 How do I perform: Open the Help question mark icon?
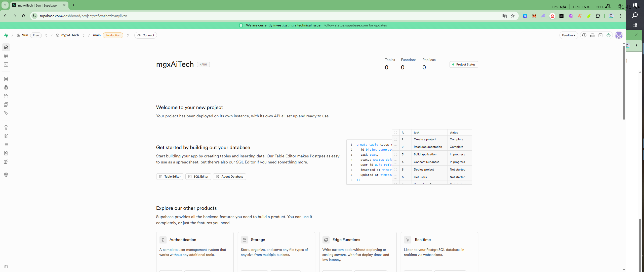[584, 35]
